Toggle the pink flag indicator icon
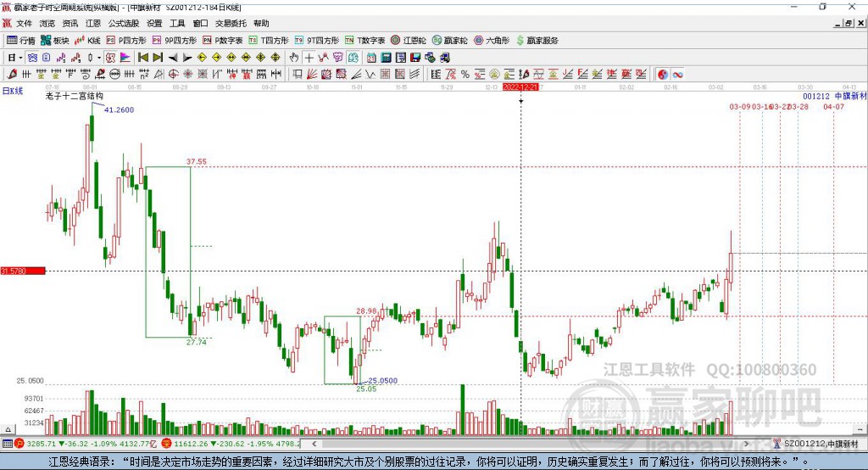This screenshot has height=470, width=868. pos(125,58)
